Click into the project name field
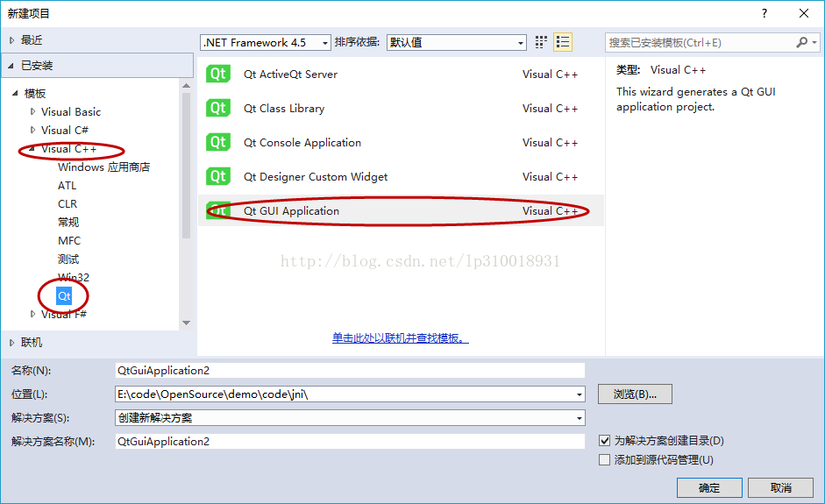825x504 pixels. 350,371
